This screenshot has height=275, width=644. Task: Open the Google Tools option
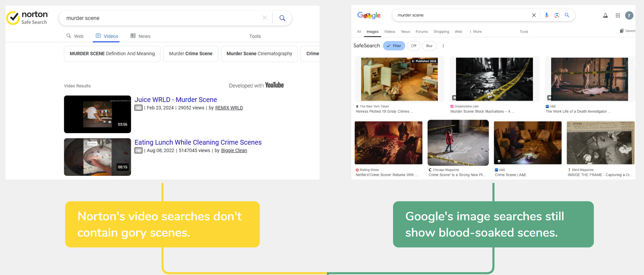coord(524,32)
